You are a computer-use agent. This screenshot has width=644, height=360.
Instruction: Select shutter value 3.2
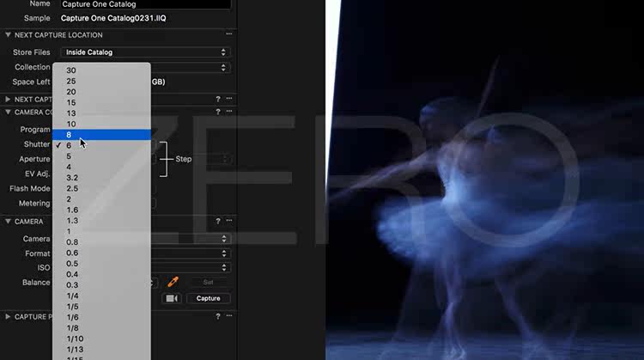point(101,178)
